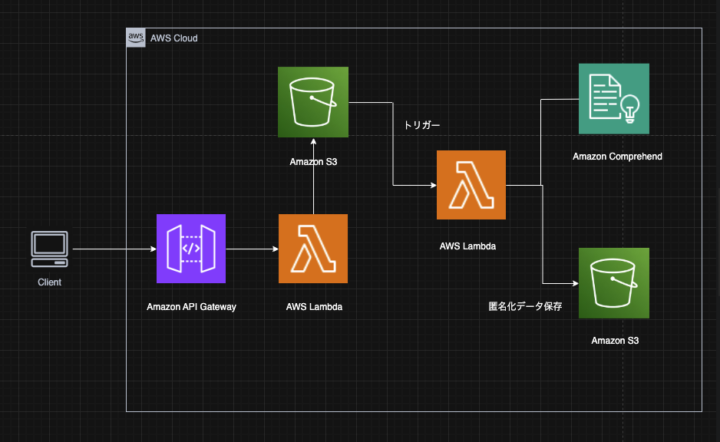Click the "AWS Lambda" label under the right Lambda
Screen dimensions: 720x442
(471, 244)
